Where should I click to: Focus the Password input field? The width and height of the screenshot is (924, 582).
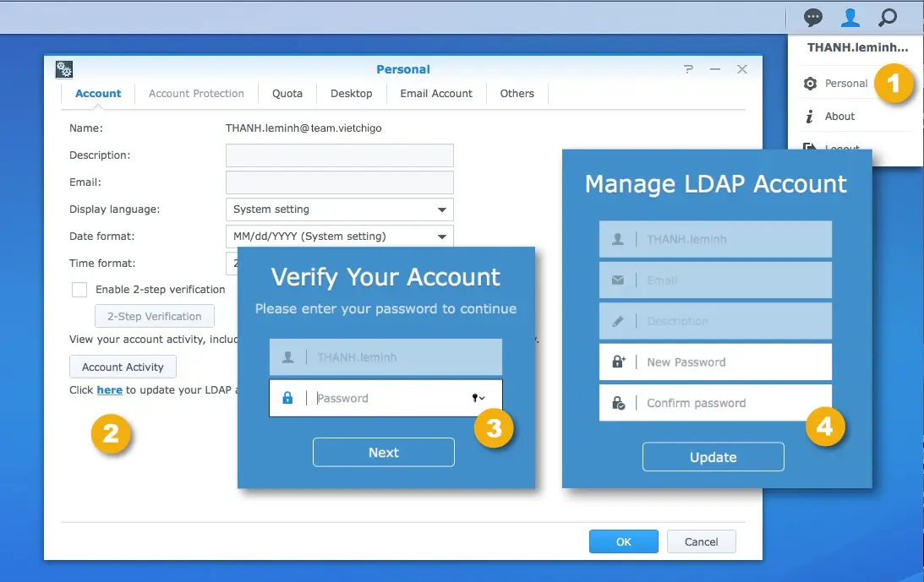click(385, 398)
